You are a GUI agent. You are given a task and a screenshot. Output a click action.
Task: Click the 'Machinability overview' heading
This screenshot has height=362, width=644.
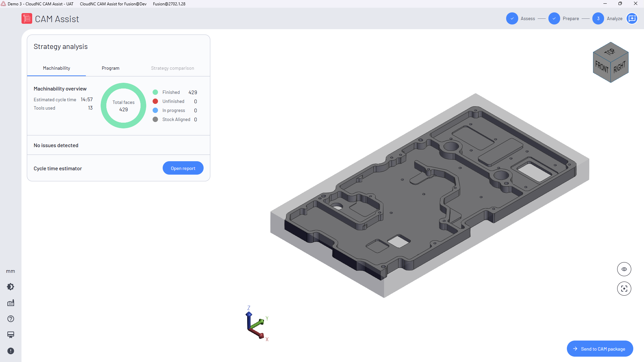pos(60,89)
